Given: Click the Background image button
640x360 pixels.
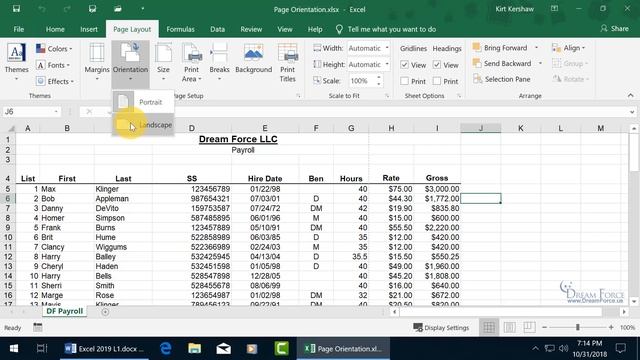Looking at the screenshot, I should [x=253, y=59].
